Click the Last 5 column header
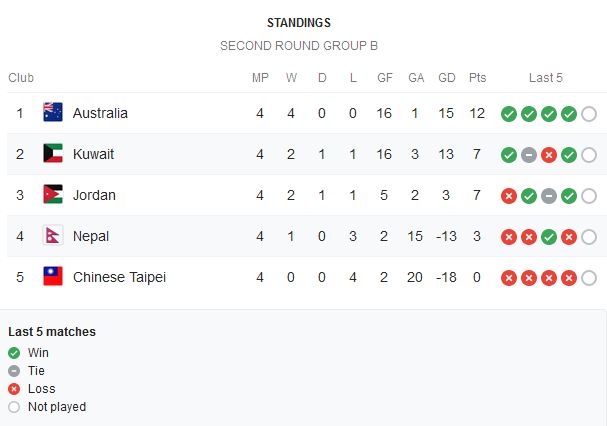Viewport: 607px width, 426px height. (545, 78)
